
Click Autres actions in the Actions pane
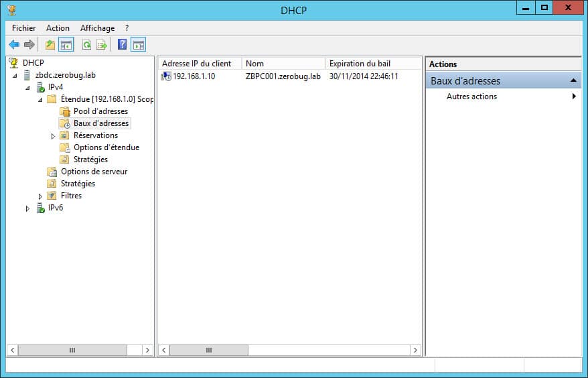coord(471,97)
